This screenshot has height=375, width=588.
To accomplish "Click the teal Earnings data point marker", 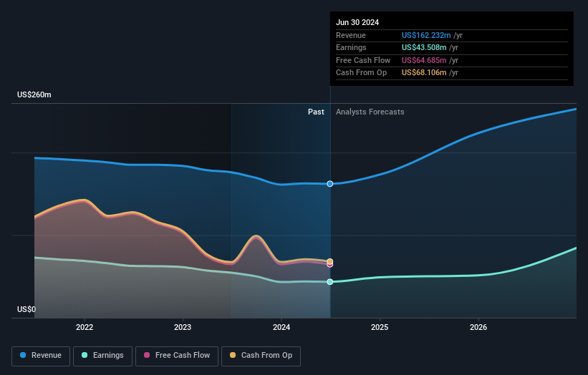I will (x=329, y=282).
